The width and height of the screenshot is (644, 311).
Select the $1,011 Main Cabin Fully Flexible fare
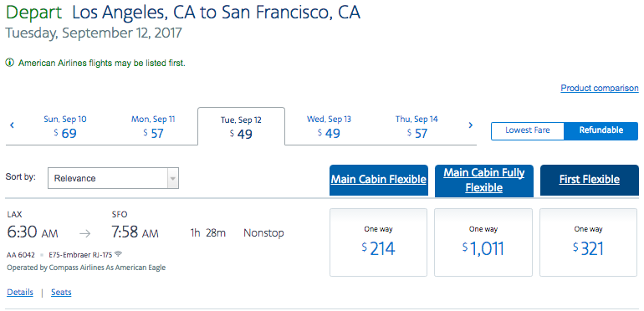(x=483, y=242)
